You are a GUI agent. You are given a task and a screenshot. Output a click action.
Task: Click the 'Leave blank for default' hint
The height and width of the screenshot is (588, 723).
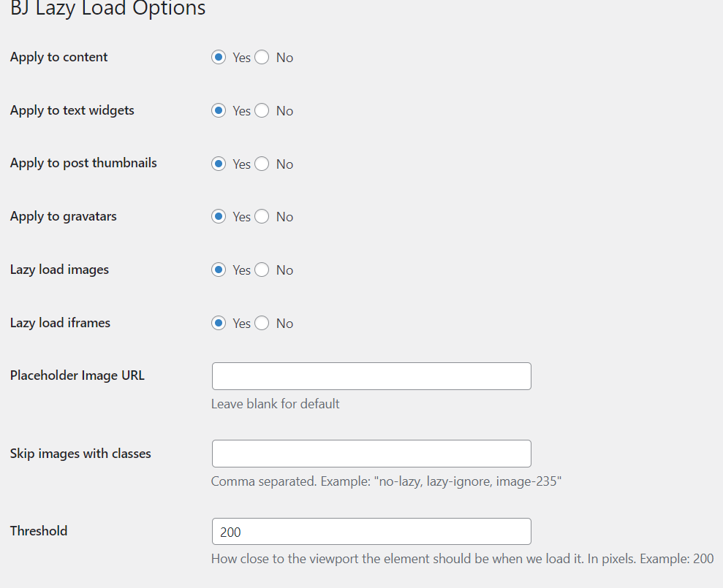pyautogui.click(x=276, y=404)
